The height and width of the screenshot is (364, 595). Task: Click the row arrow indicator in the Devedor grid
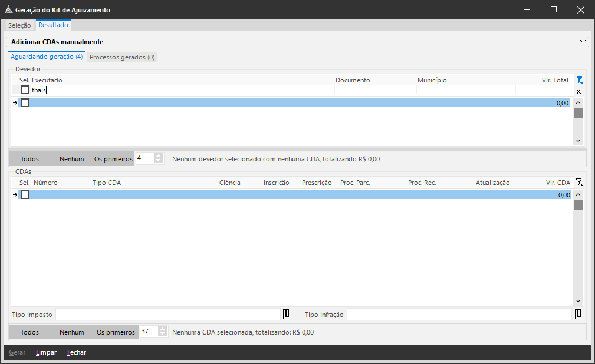click(15, 102)
